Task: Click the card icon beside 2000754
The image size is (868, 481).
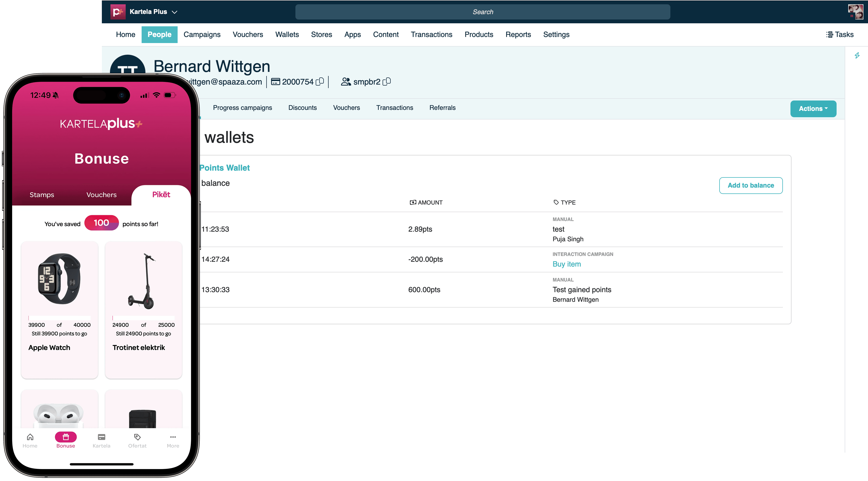Action: tap(275, 82)
